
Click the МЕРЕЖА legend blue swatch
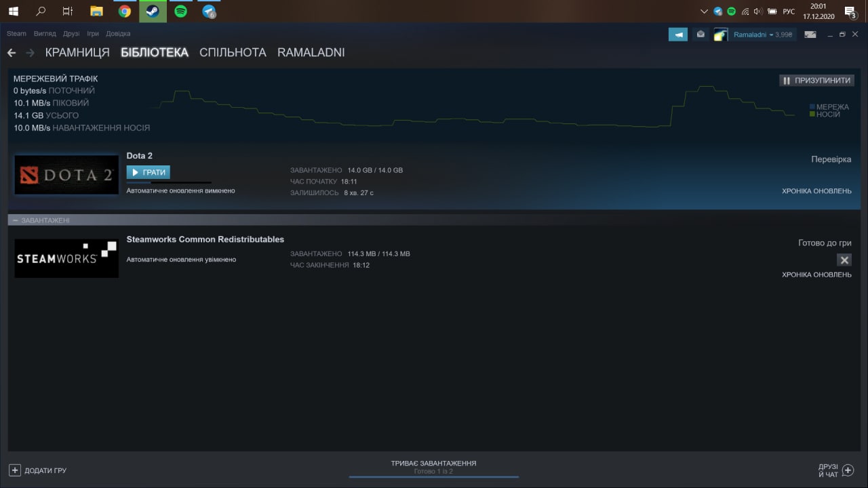click(x=812, y=107)
